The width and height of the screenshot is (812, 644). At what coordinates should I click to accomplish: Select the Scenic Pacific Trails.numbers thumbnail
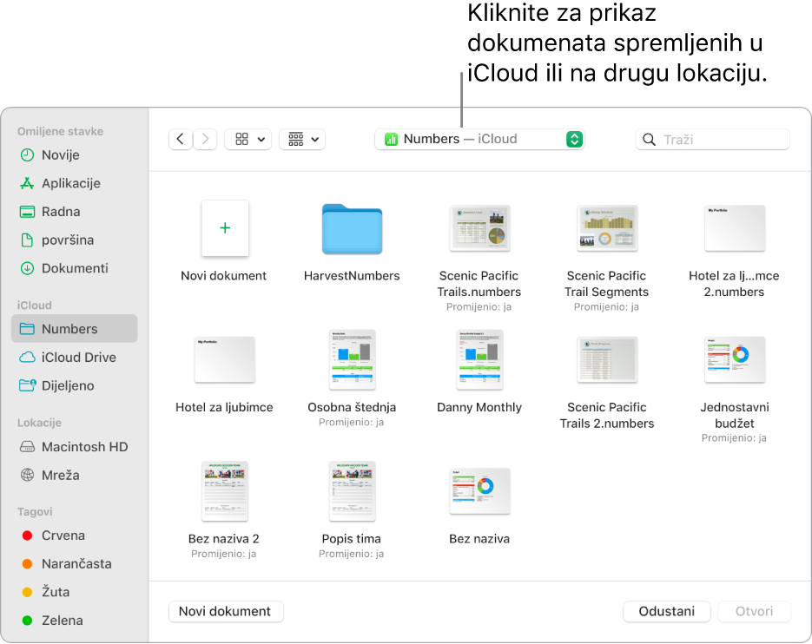click(x=479, y=228)
